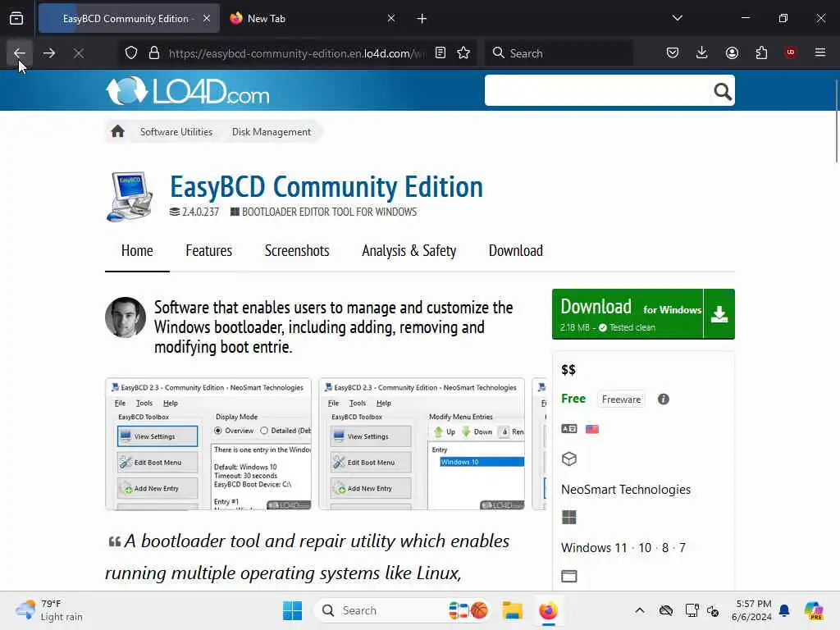Open Windows Start menu
840x630 pixels.
293,610
